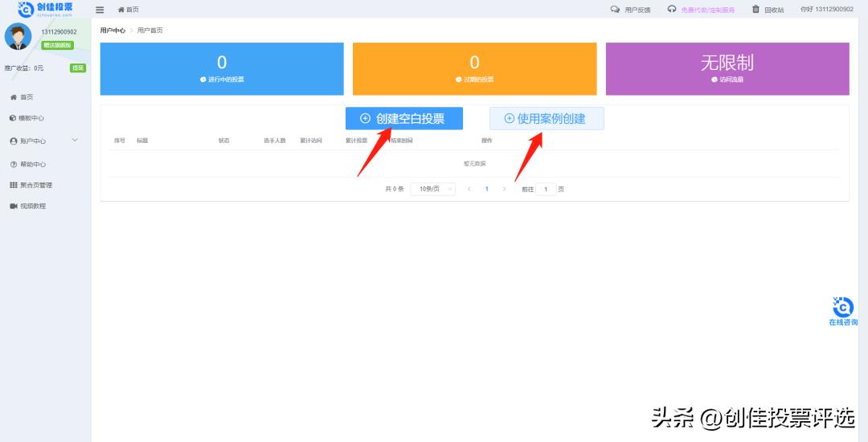Image resolution: width=868 pixels, height=442 pixels.
Task: Click the purple 访问流量 card
Action: click(x=727, y=68)
